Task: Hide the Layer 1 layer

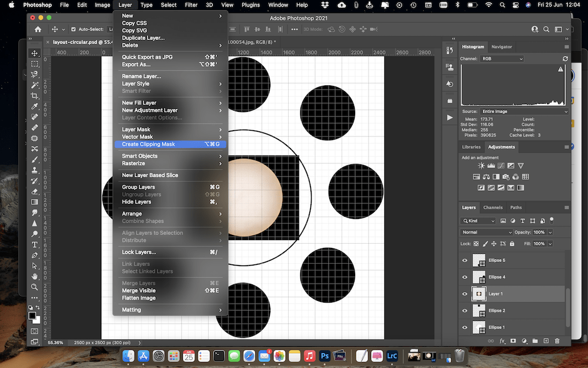Action: point(465,294)
